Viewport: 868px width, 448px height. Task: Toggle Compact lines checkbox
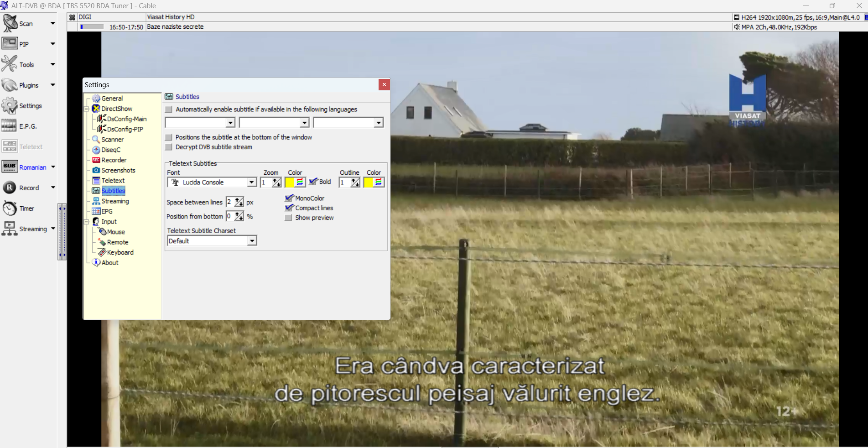[289, 208]
